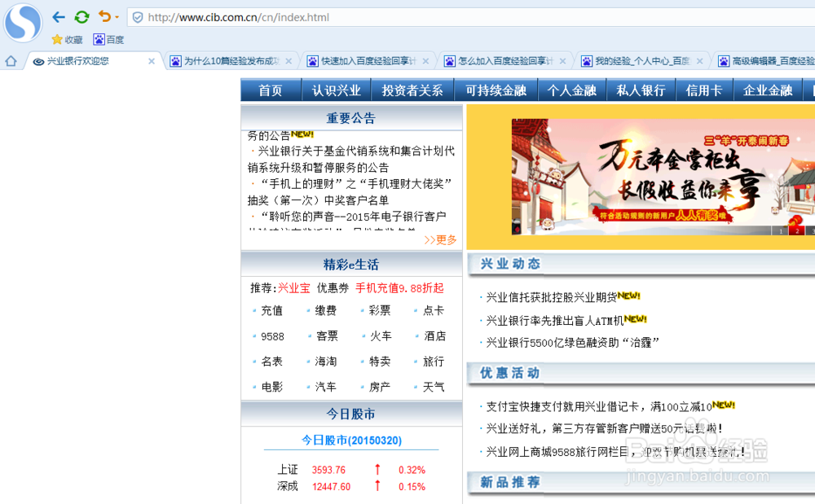Click the browser back arrow
Screen dimensions: 815x504
[59, 17]
